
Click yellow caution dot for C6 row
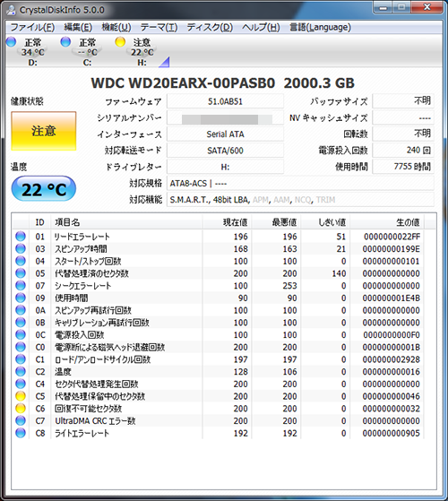21,409
